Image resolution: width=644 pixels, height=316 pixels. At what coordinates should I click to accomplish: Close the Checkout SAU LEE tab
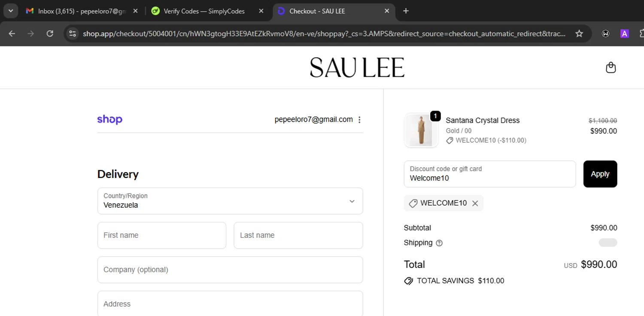click(387, 11)
